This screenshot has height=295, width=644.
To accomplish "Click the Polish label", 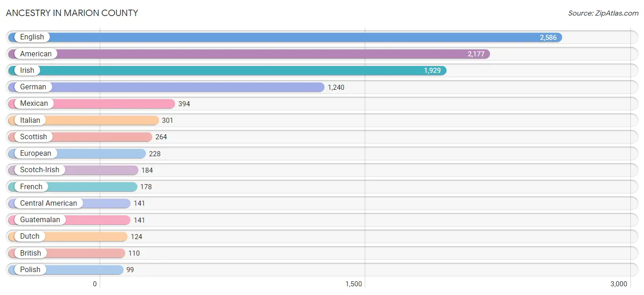I will (30, 269).
